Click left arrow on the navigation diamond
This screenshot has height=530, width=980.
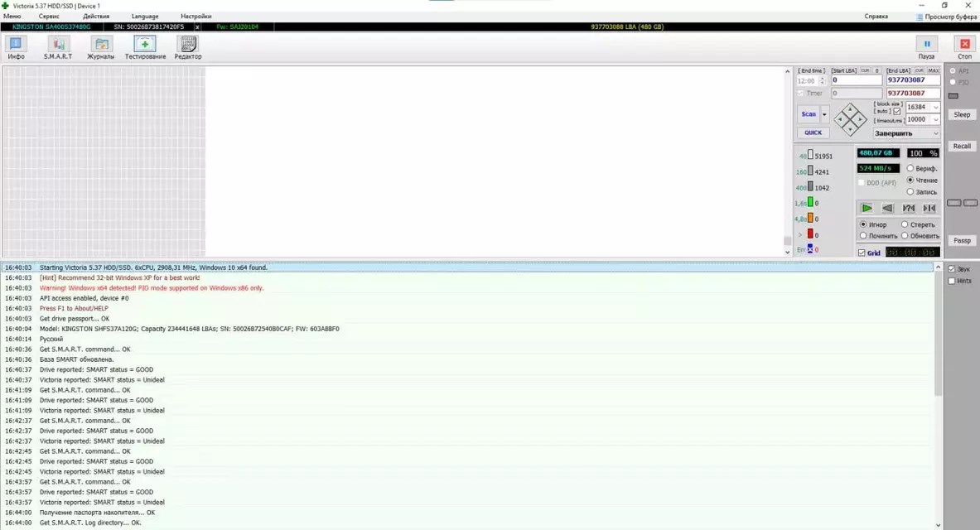click(x=841, y=118)
